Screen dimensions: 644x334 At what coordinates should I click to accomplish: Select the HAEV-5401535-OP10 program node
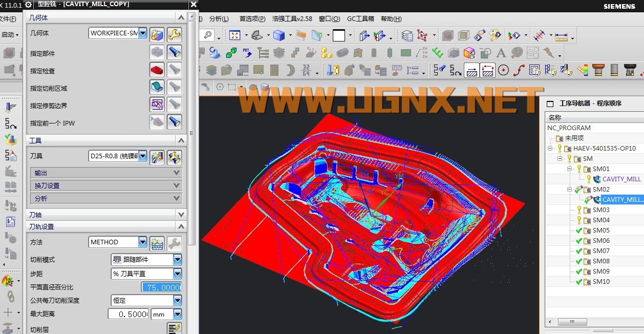pyautogui.click(x=605, y=149)
